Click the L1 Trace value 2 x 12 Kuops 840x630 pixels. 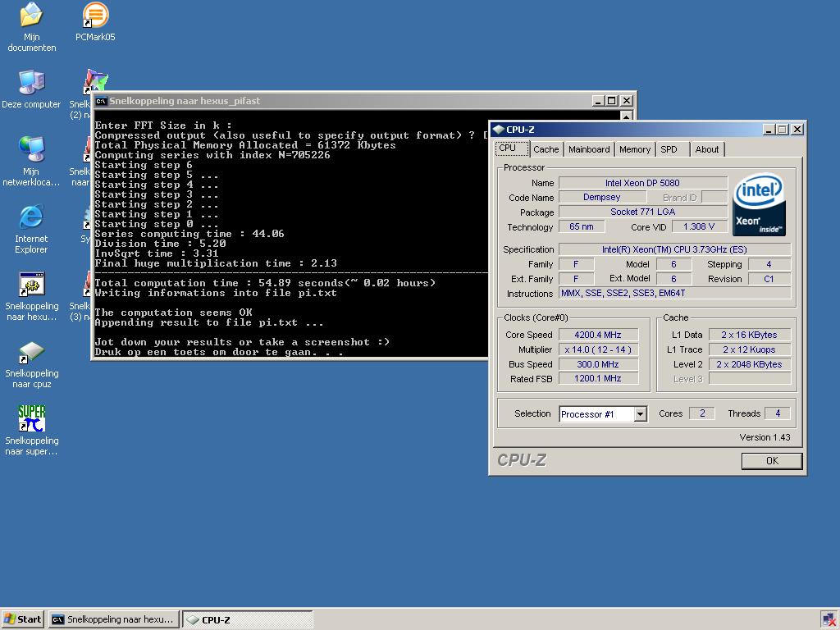point(750,349)
